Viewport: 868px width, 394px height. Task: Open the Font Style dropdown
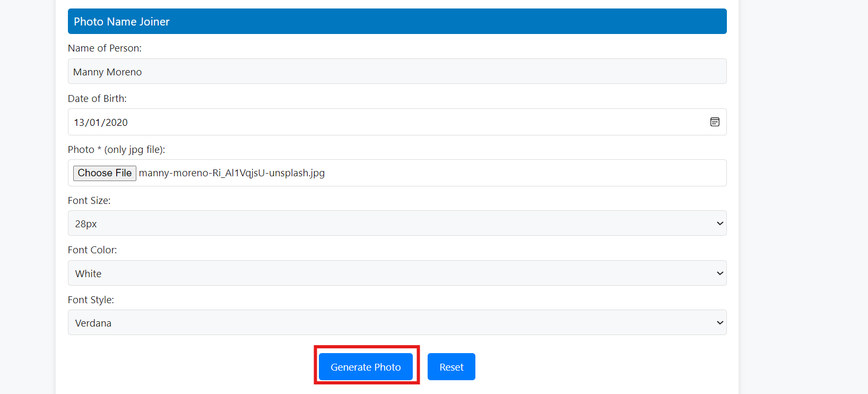397,322
